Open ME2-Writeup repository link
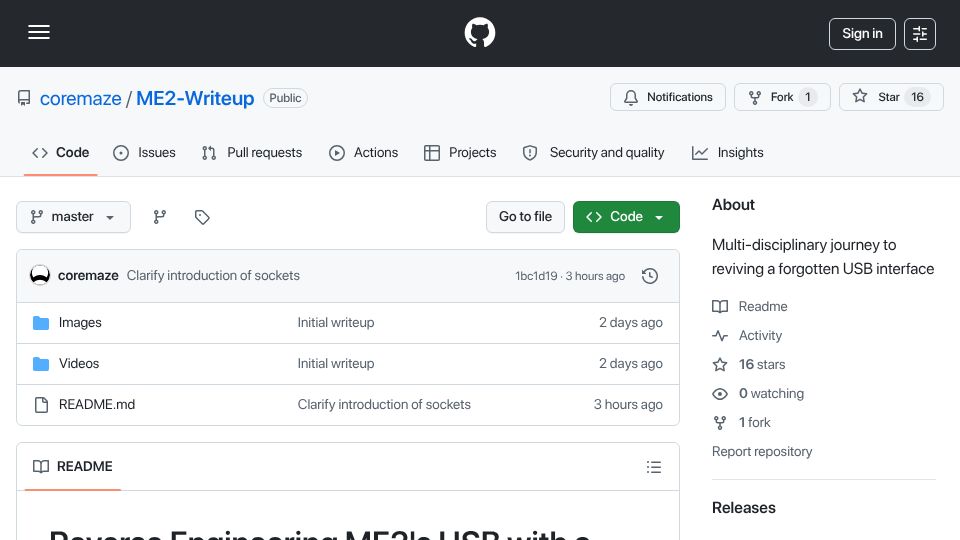The image size is (960, 540). click(195, 98)
